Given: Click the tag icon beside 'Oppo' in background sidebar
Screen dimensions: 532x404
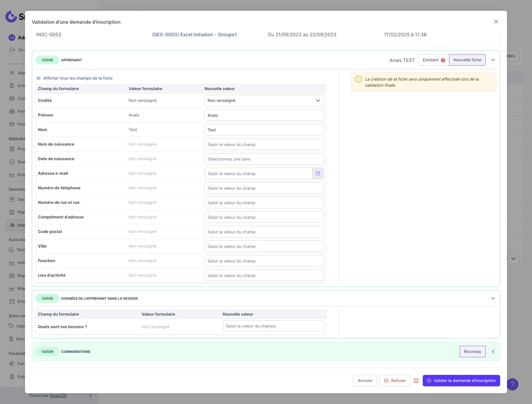Looking at the screenshot, I should pos(11,326).
